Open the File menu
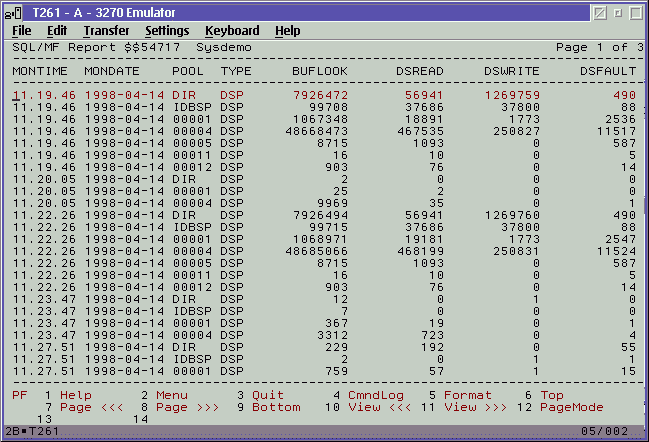Viewport: 649px width, 442px height. pyautogui.click(x=21, y=31)
